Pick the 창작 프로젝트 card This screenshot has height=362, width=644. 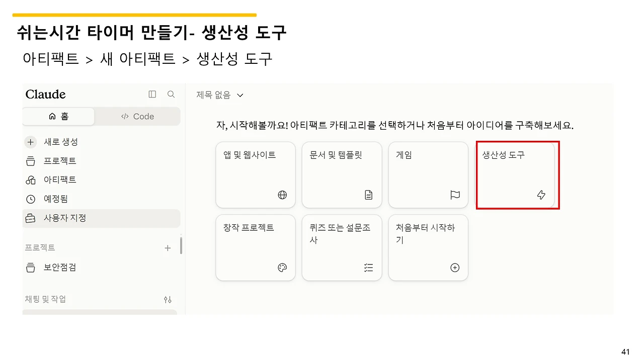(x=256, y=247)
